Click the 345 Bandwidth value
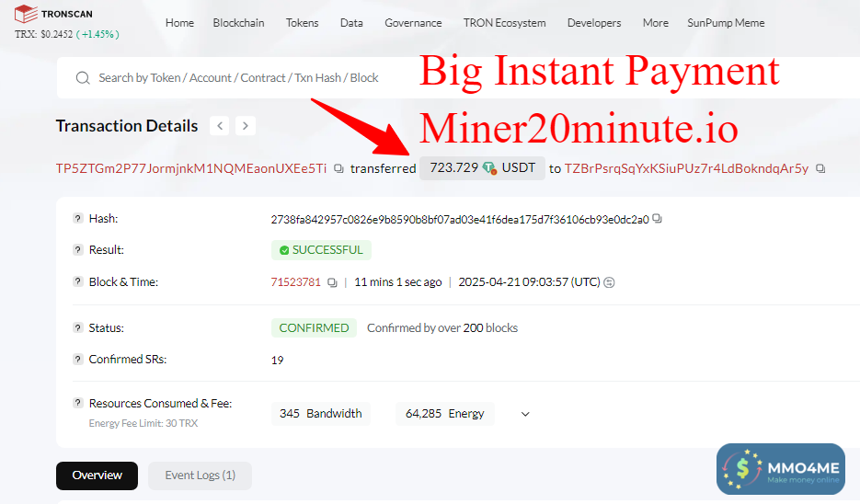 (x=321, y=414)
